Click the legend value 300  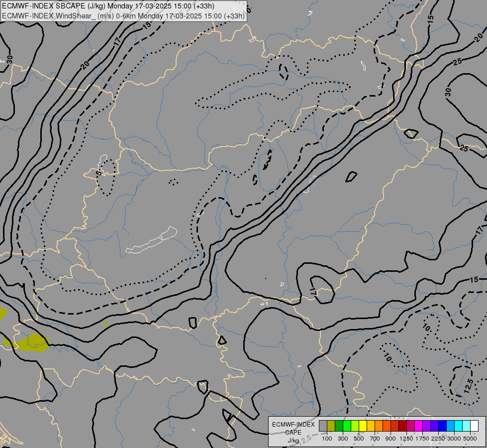(x=343, y=439)
